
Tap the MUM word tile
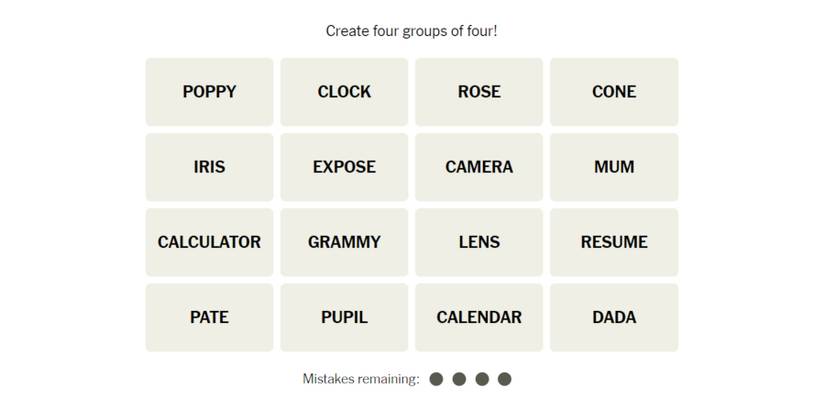tap(614, 167)
